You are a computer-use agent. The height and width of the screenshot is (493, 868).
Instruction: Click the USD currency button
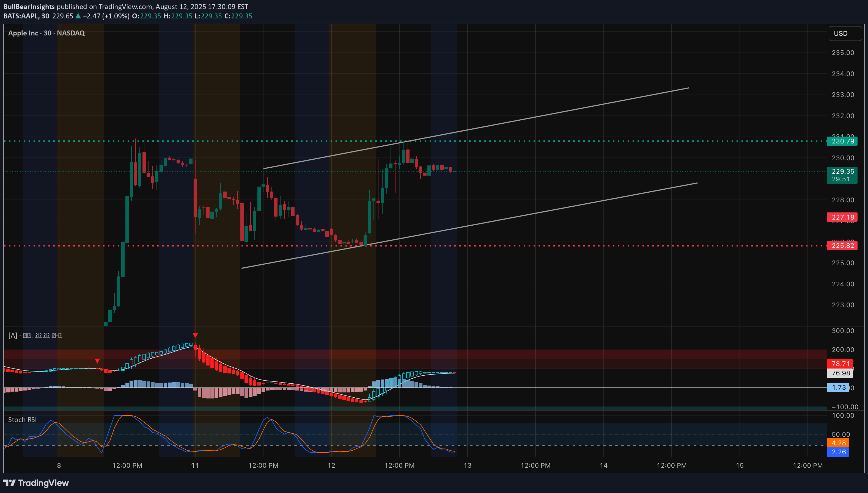(845, 34)
